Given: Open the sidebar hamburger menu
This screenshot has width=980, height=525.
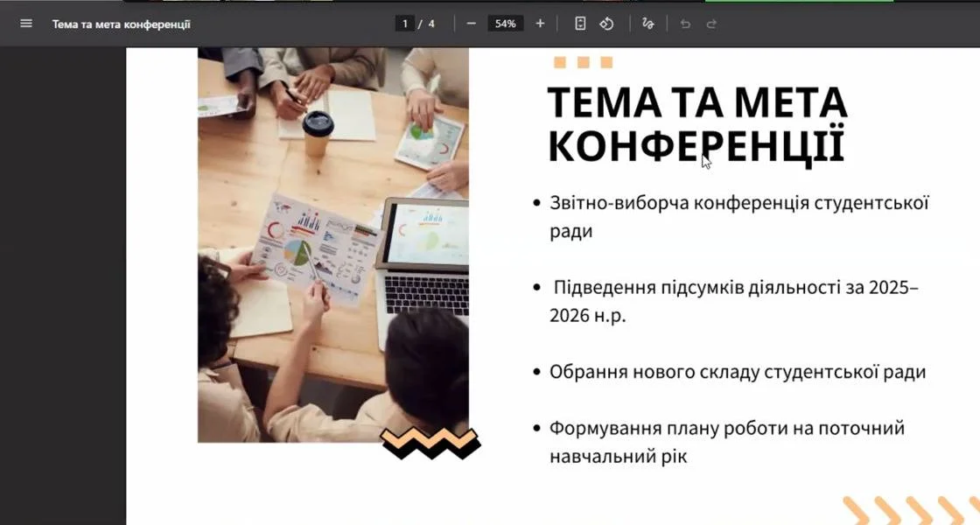Looking at the screenshot, I should click(25, 24).
